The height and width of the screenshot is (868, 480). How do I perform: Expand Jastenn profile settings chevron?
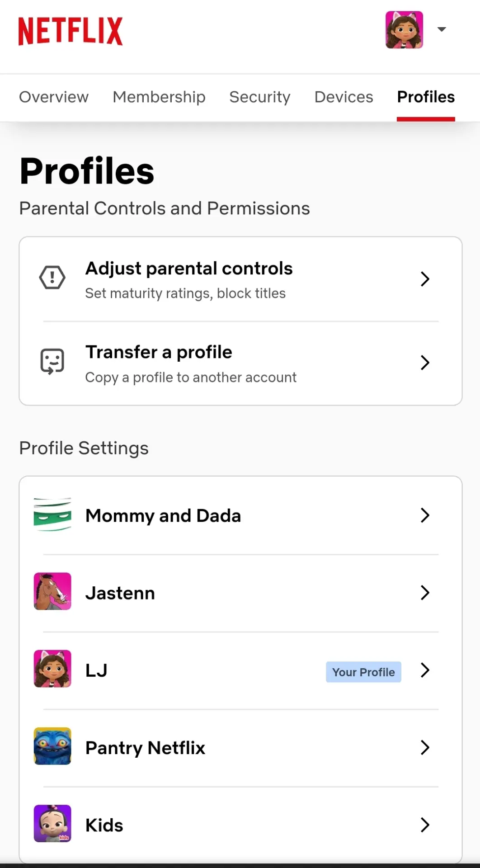[425, 592]
